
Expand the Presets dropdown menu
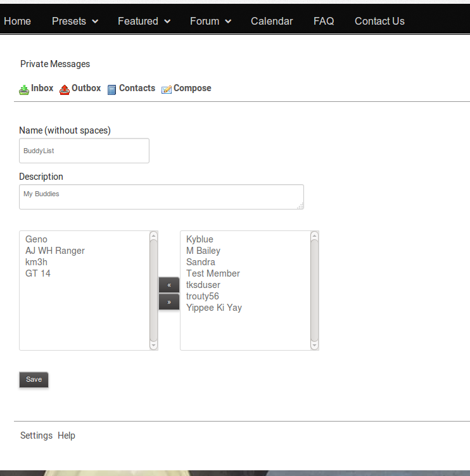tap(75, 21)
